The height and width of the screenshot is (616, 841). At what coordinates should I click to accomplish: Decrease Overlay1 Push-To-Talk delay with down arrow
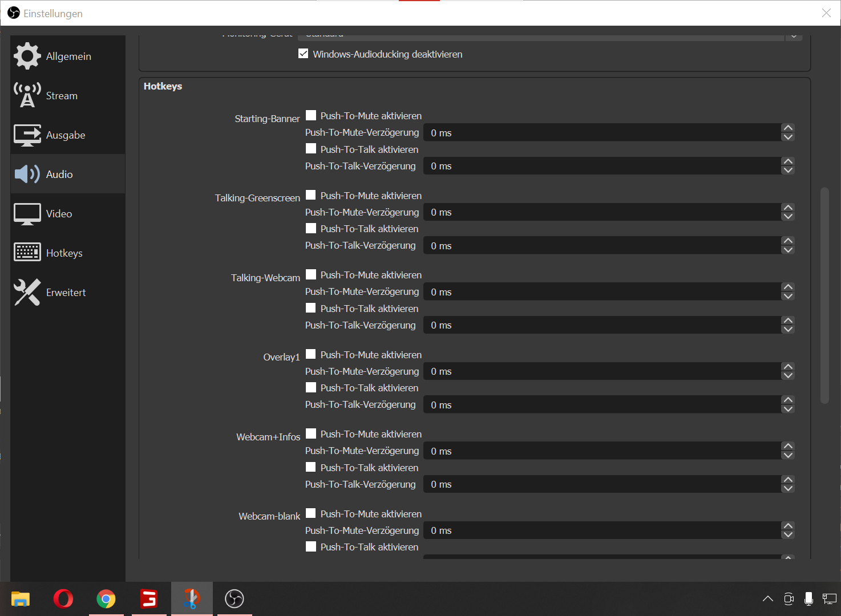pyautogui.click(x=788, y=409)
